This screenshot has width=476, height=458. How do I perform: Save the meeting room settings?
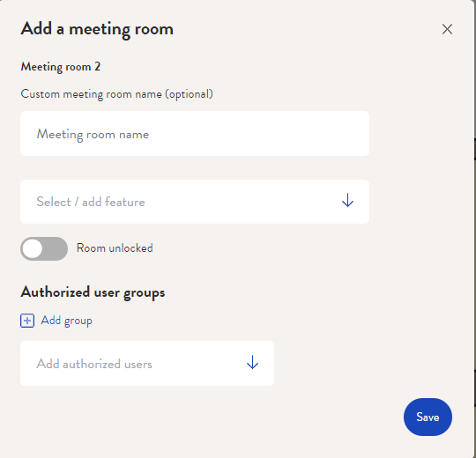pos(428,417)
